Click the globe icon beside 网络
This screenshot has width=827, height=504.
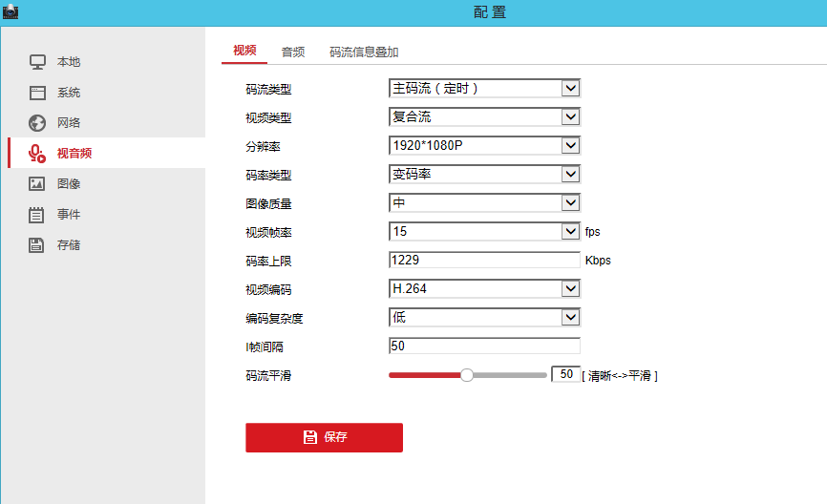click(x=37, y=123)
